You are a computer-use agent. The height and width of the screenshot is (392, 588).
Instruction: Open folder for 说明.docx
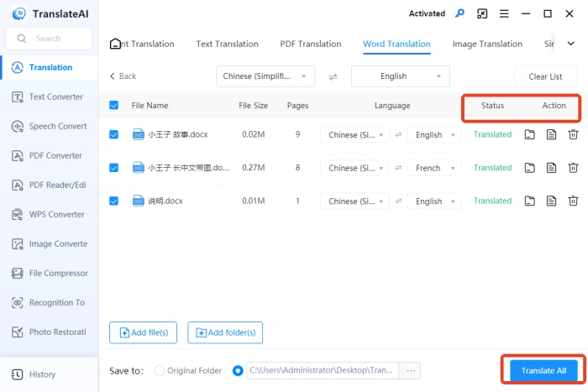[x=529, y=201]
